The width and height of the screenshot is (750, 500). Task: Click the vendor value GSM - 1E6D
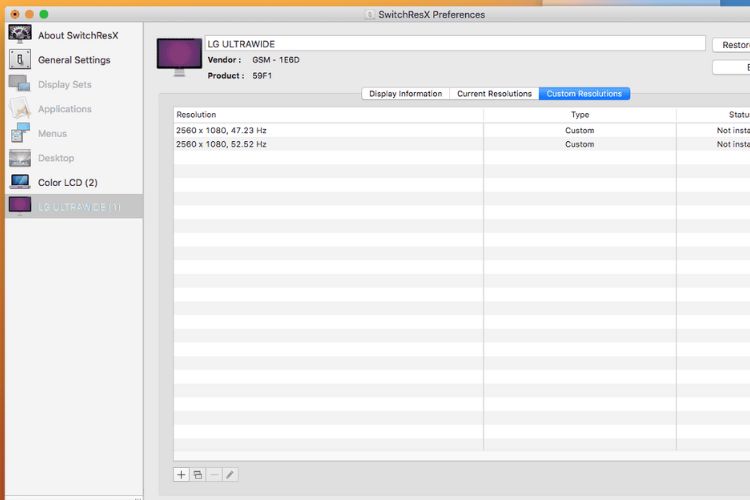(x=276, y=60)
